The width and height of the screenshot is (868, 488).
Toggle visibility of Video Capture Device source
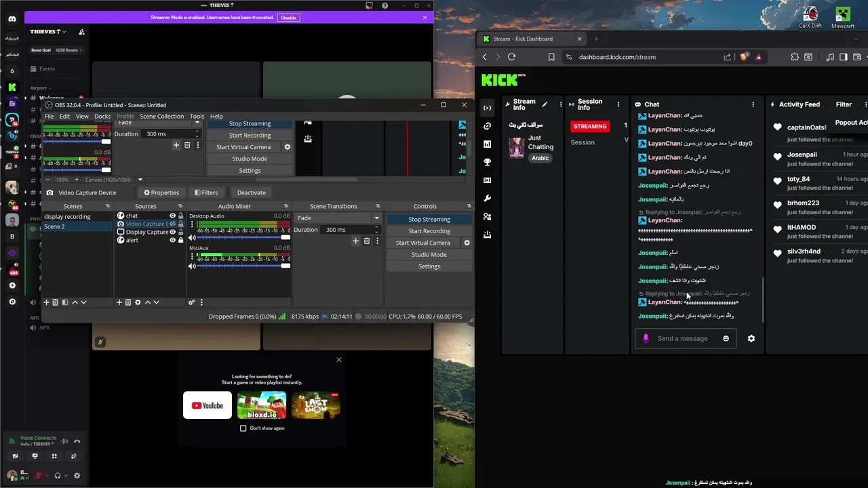point(172,224)
